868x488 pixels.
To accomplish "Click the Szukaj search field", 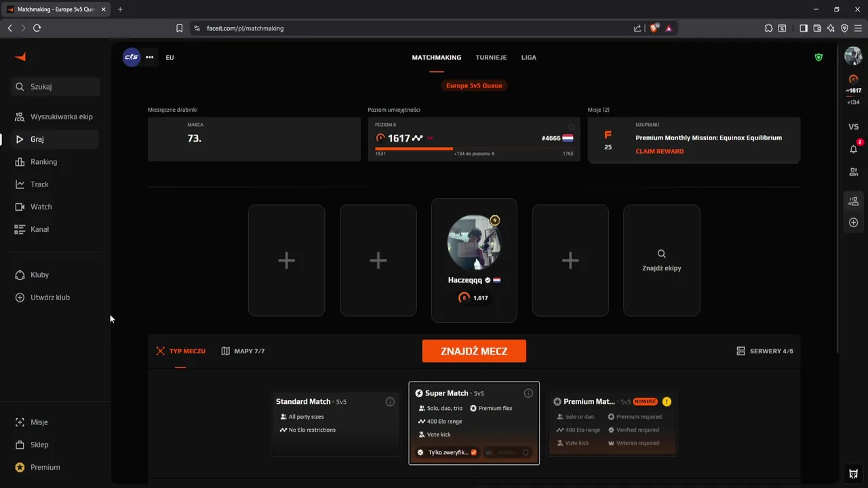I will [x=56, y=87].
